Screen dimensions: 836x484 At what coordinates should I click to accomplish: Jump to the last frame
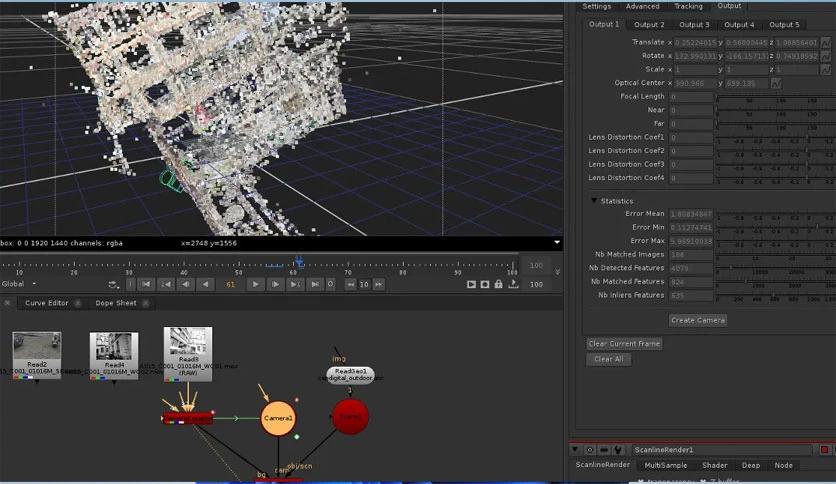click(315, 284)
